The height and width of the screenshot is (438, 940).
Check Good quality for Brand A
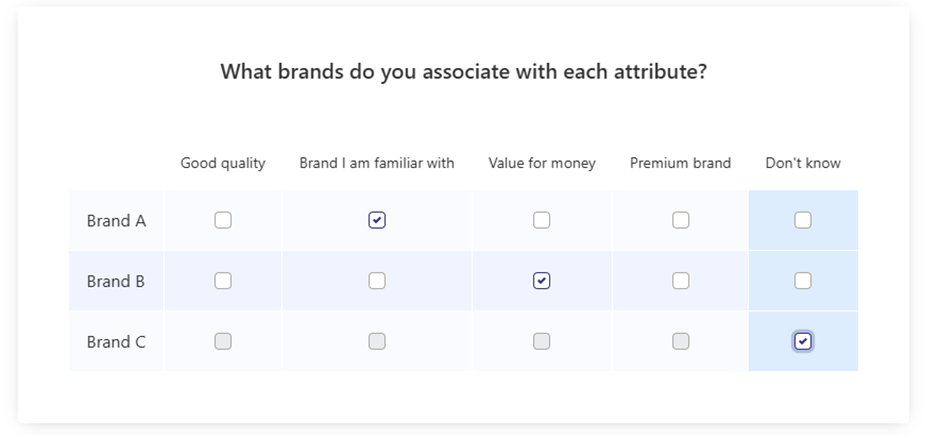(223, 220)
